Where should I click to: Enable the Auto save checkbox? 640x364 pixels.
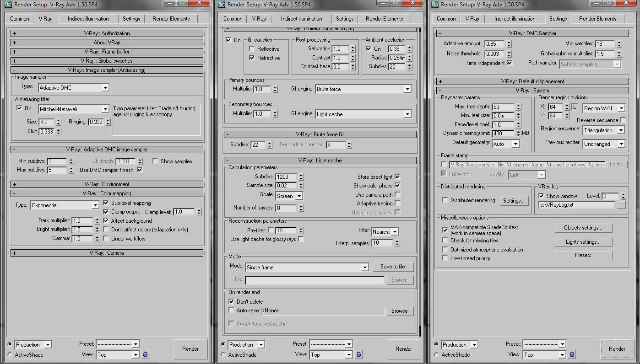(231, 310)
